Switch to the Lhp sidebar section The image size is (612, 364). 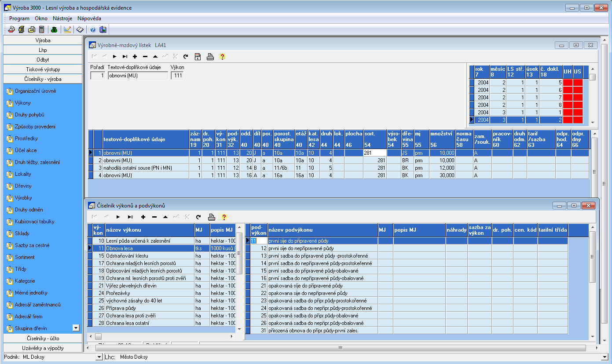tap(43, 50)
